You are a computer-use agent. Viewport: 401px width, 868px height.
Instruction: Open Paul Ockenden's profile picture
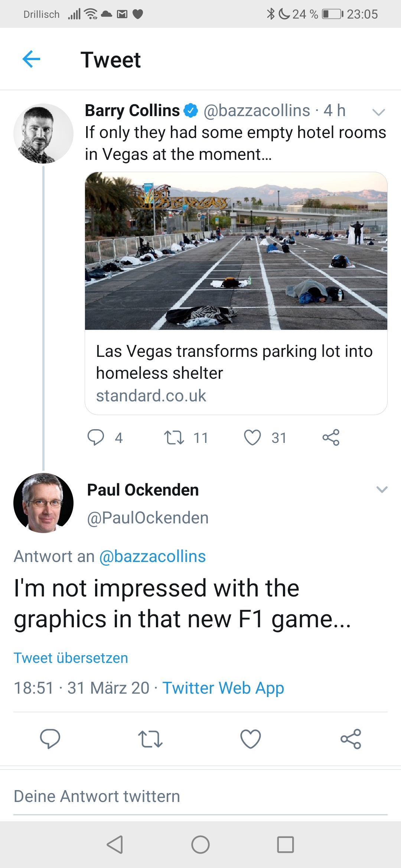[43, 503]
